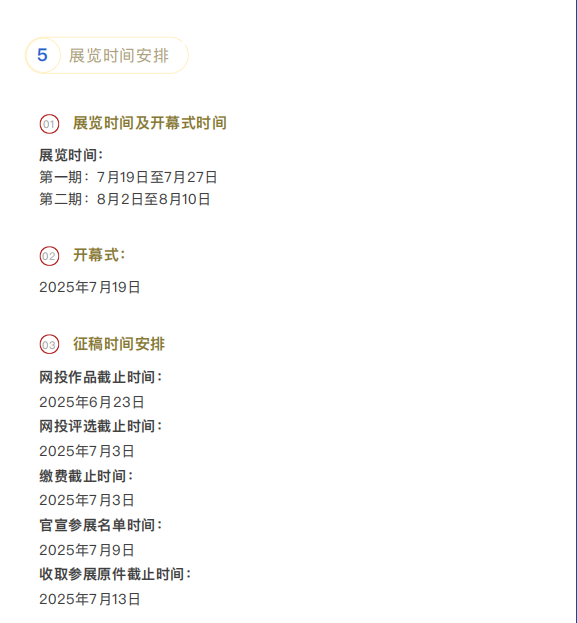Click the date 2025年6月23日
This screenshot has height=623, width=577.
point(91,402)
